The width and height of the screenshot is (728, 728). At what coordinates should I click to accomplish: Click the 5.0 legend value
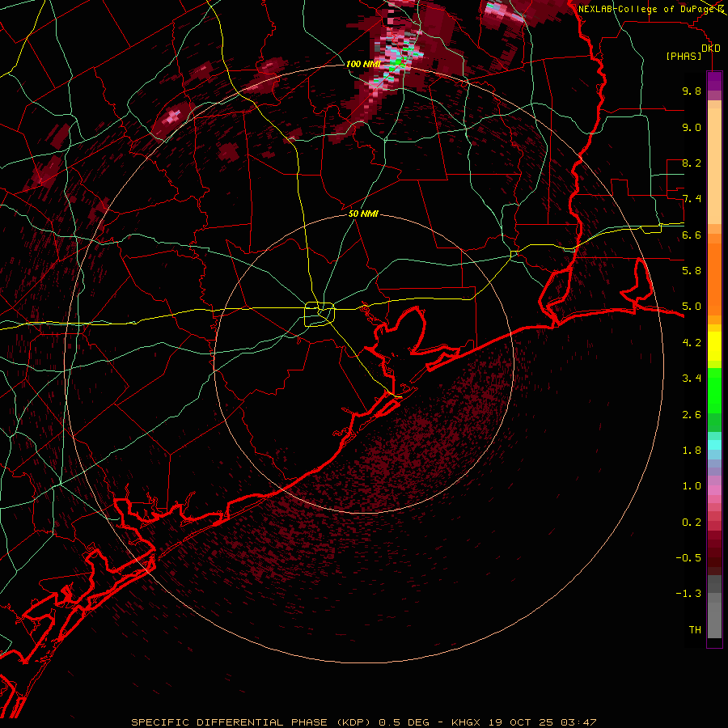click(x=692, y=307)
